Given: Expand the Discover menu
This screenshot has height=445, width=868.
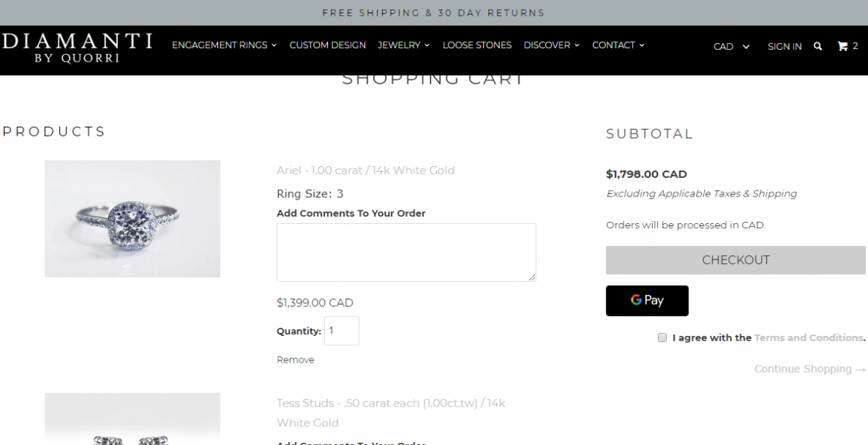Looking at the screenshot, I should point(551,45).
